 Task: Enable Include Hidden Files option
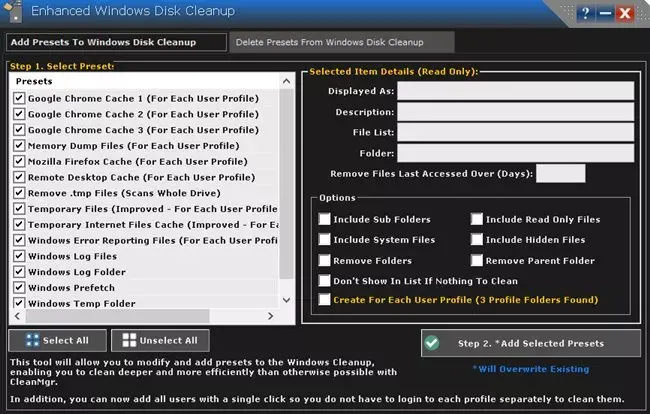pos(477,239)
